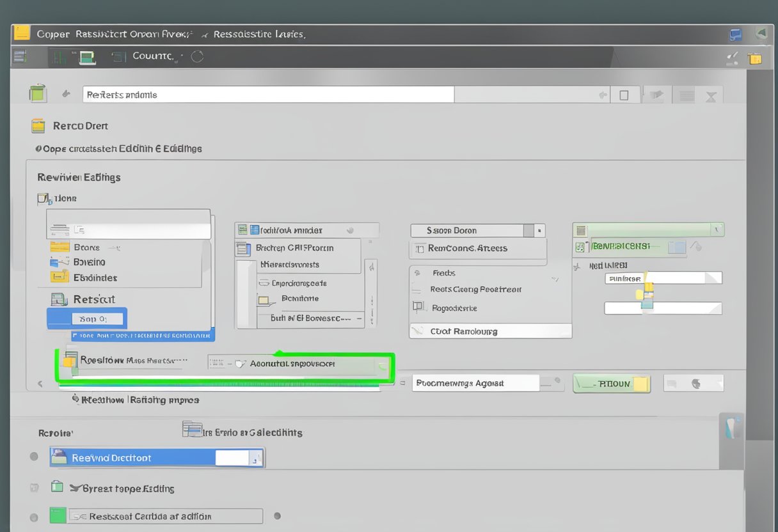Image resolution: width=778 pixels, height=532 pixels.
Task: Click the blue chat icon in title bar
Action: (x=736, y=35)
